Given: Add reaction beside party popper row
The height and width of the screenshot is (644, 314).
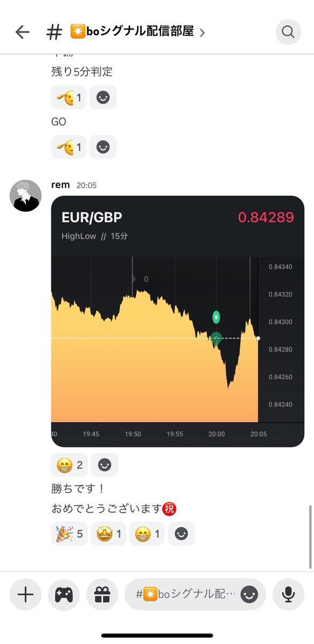Looking at the screenshot, I should click(x=181, y=533).
